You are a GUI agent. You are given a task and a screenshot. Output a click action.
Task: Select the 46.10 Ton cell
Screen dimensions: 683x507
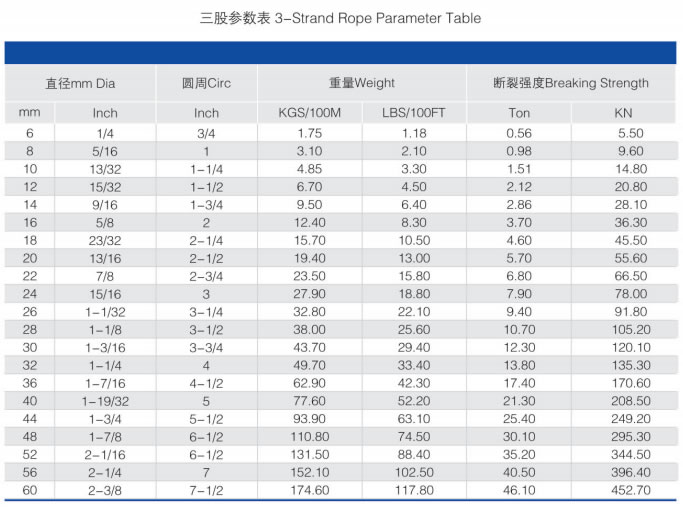click(519, 490)
